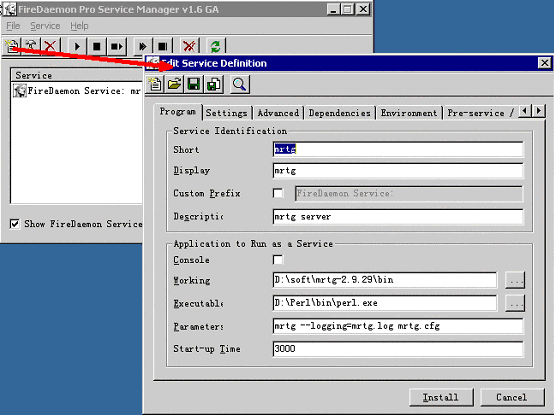Click the FireDaemon Service Manager title bar icon
This screenshot has width=554, height=415.
10,9
